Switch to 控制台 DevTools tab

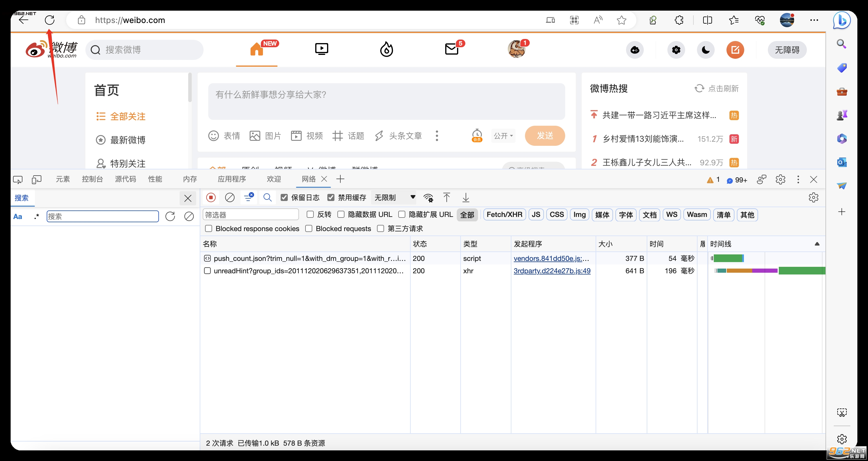point(92,179)
